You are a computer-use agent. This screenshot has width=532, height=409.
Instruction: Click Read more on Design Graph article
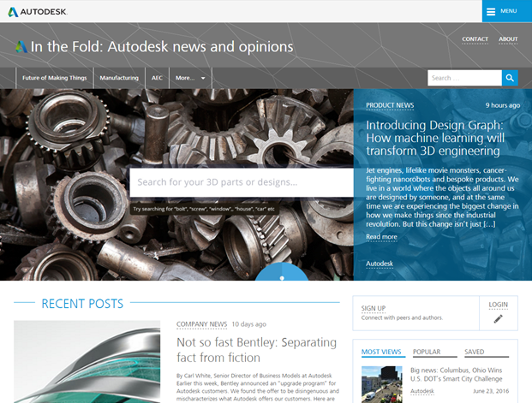coord(381,237)
